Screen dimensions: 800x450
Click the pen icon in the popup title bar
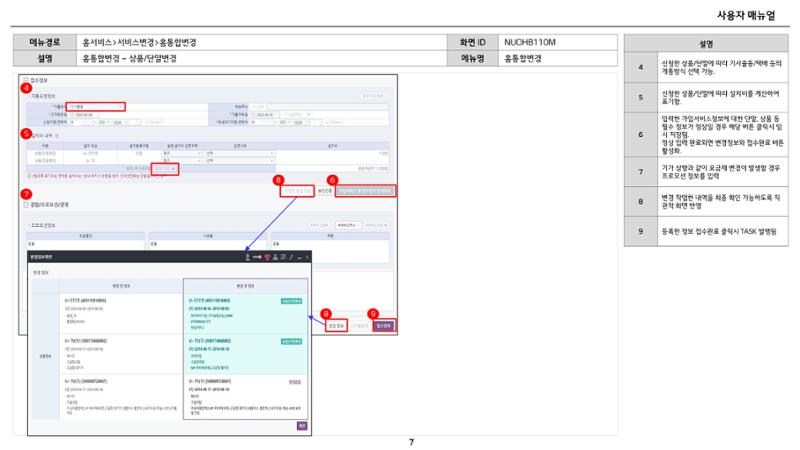point(291,257)
